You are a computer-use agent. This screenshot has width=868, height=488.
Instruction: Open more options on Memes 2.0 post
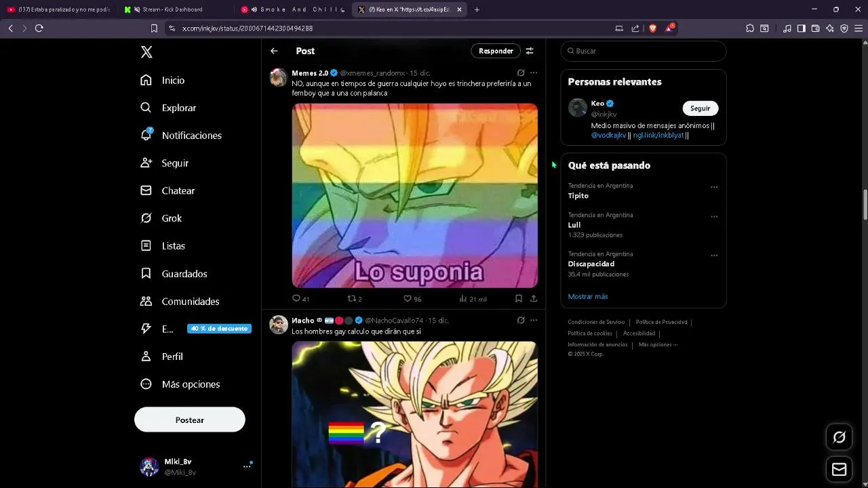pyautogui.click(x=534, y=73)
